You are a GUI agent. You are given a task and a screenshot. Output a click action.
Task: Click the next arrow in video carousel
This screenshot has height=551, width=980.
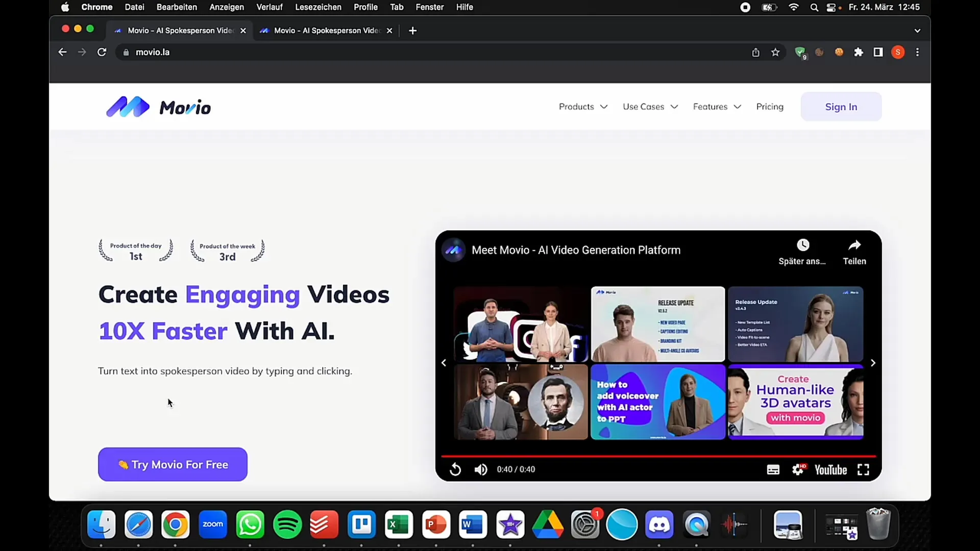(x=873, y=363)
